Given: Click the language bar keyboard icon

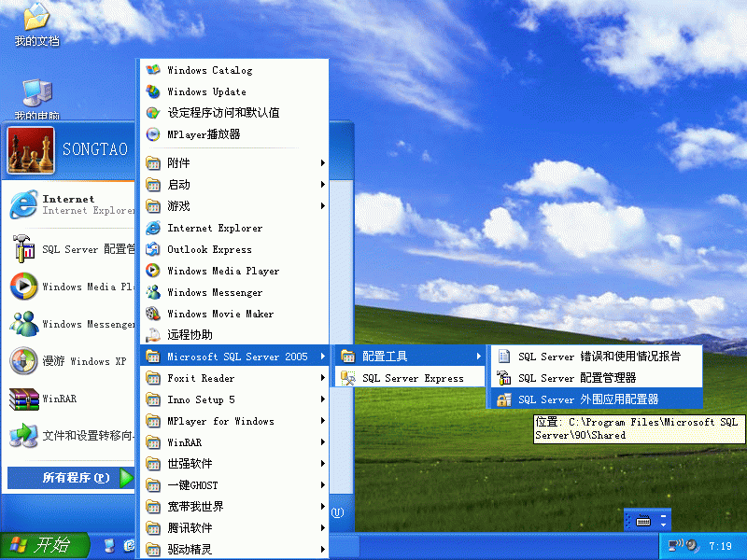Looking at the screenshot, I should [643, 521].
